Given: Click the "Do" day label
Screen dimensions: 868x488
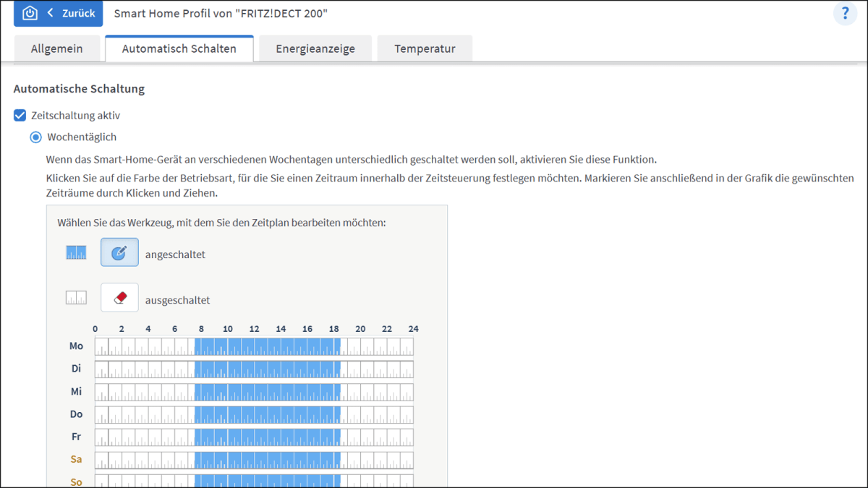Looking at the screenshot, I should 76,414.
